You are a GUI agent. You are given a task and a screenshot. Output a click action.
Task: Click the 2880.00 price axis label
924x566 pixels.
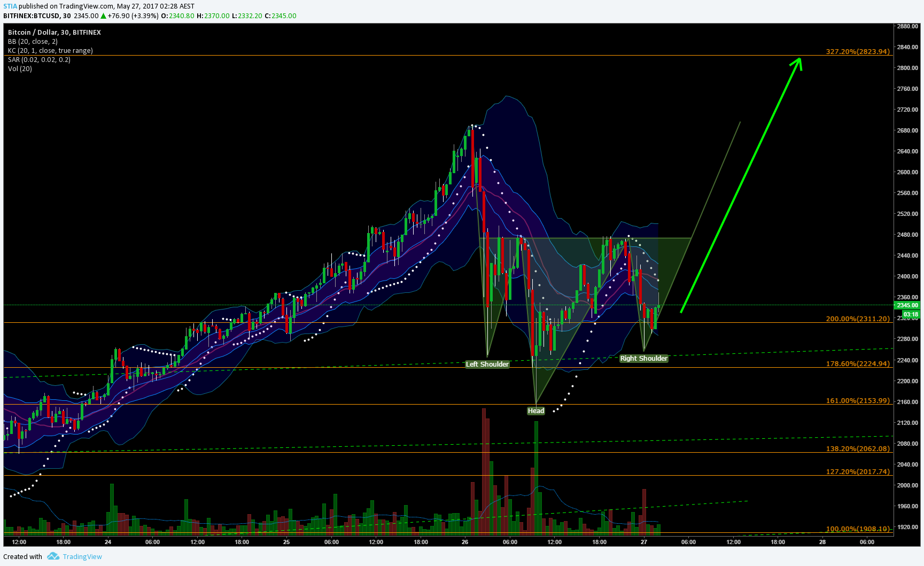tap(907, 26)
